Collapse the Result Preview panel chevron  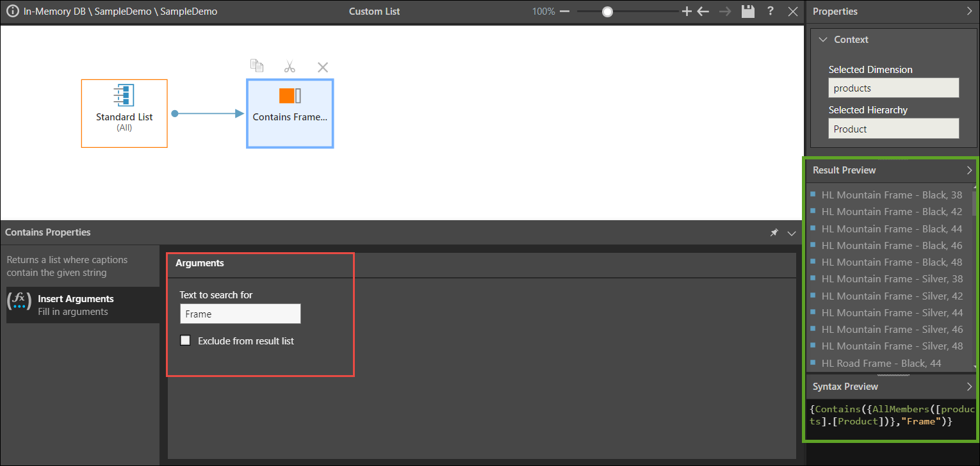click(x=968, y=170)
